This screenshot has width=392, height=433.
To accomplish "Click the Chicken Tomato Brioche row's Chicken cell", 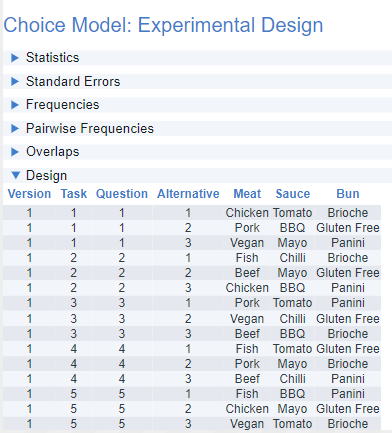I will pyautogui.click(x=247, y=213).
